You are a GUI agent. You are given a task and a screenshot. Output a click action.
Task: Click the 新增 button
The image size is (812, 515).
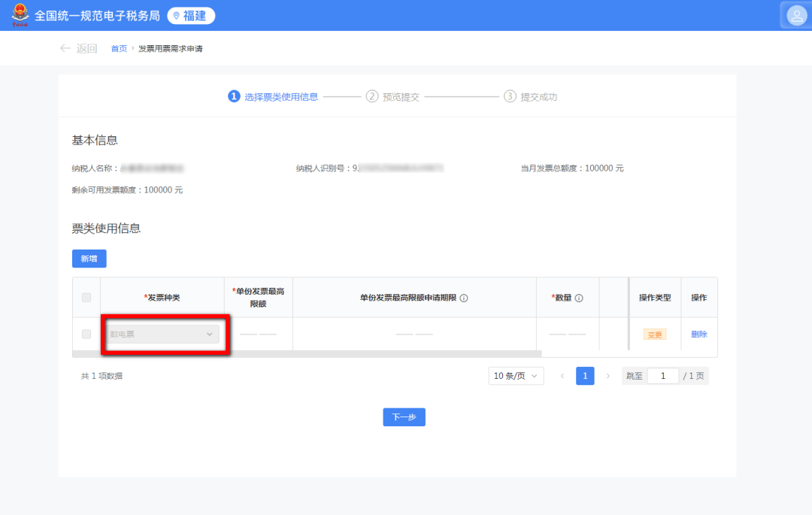89,259
